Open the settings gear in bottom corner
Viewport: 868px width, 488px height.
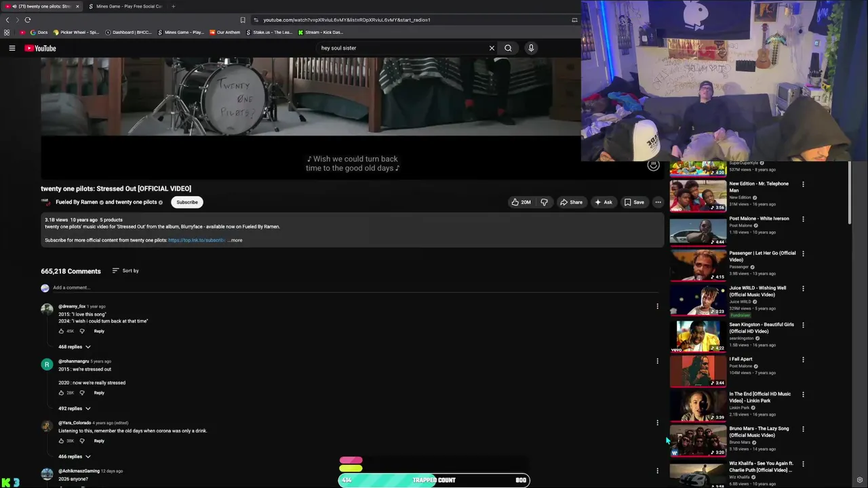point(860,480)
